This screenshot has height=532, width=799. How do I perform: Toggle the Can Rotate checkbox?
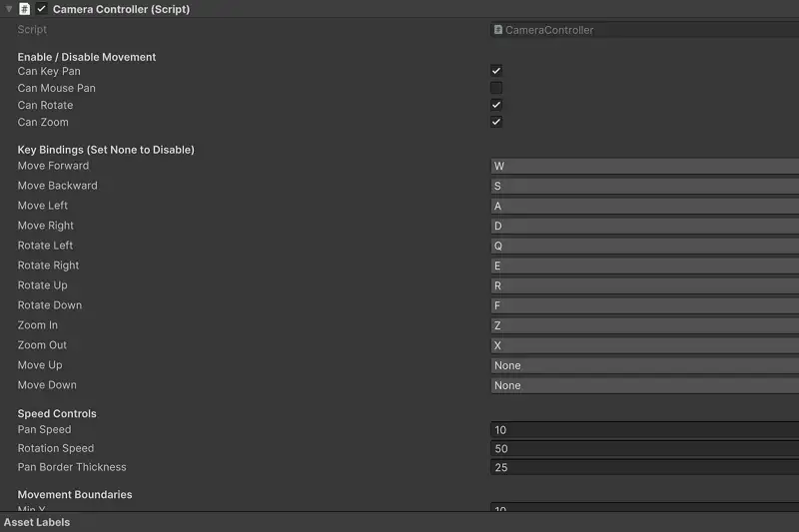(x=495, y=105)
